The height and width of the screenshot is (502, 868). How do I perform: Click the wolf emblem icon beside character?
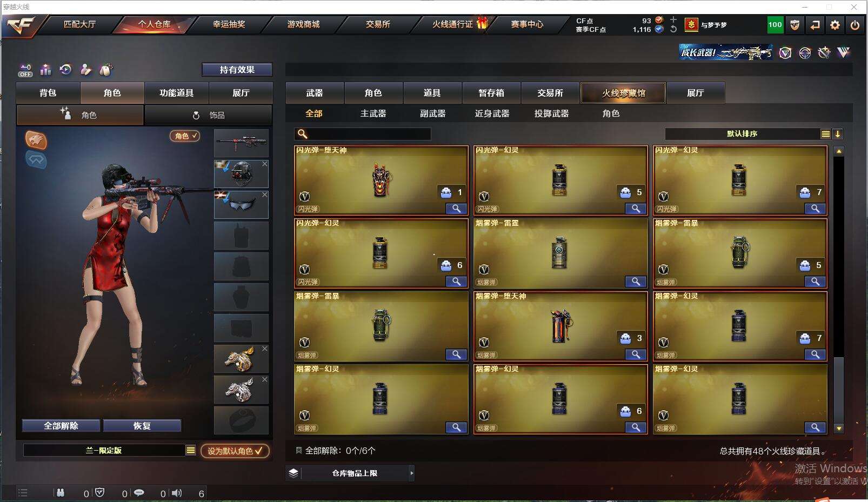[x=36, y=140]
